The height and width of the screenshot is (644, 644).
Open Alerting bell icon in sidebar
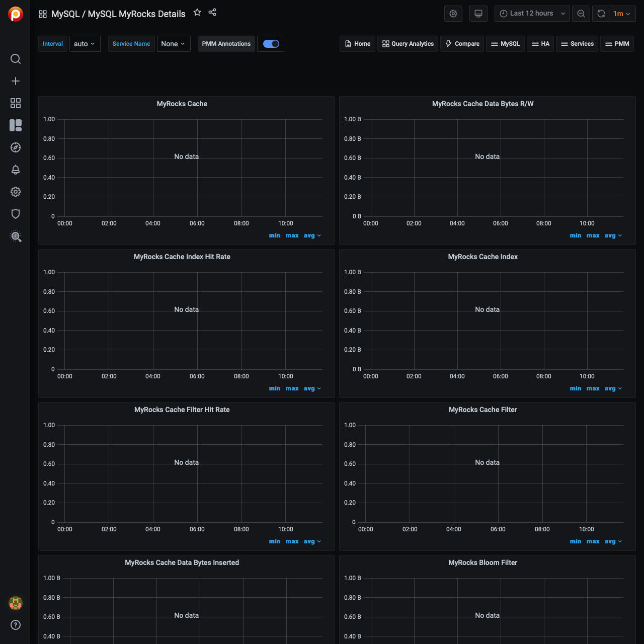tap(16, 170)
